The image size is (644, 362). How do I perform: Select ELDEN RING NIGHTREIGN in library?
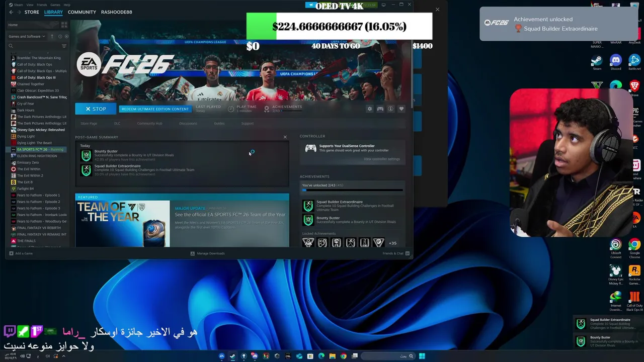click(37, 156)
